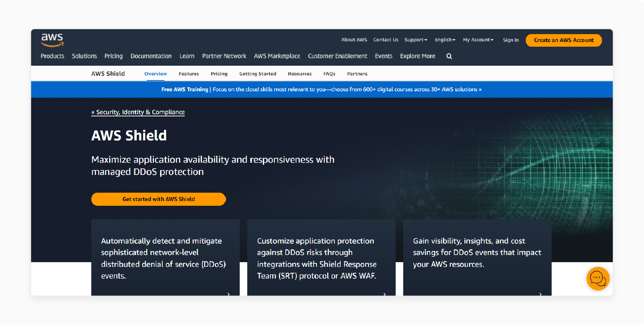Click the AWS Shield sub-navigation title

coord(108,74)
